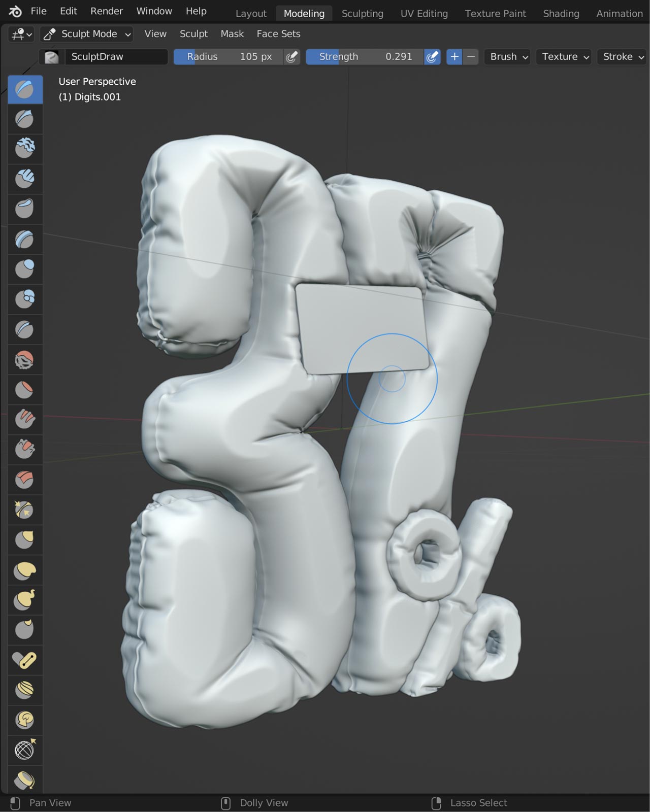Select the Clay Strips brush
Viewport: 650px width, 812px height.
coord(24,178)
